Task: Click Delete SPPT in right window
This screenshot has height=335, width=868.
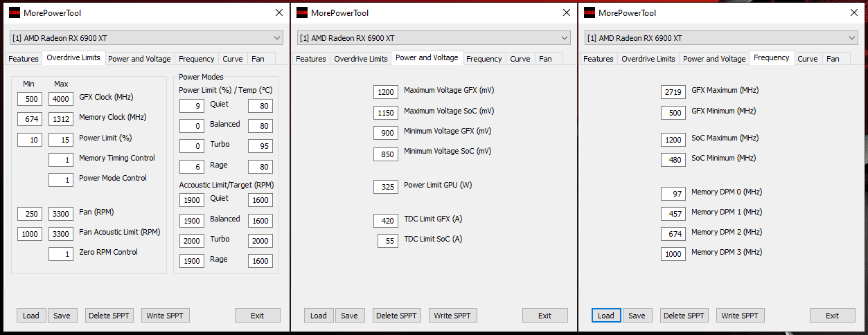Action: pyautogui.click(x=684, y=316)
